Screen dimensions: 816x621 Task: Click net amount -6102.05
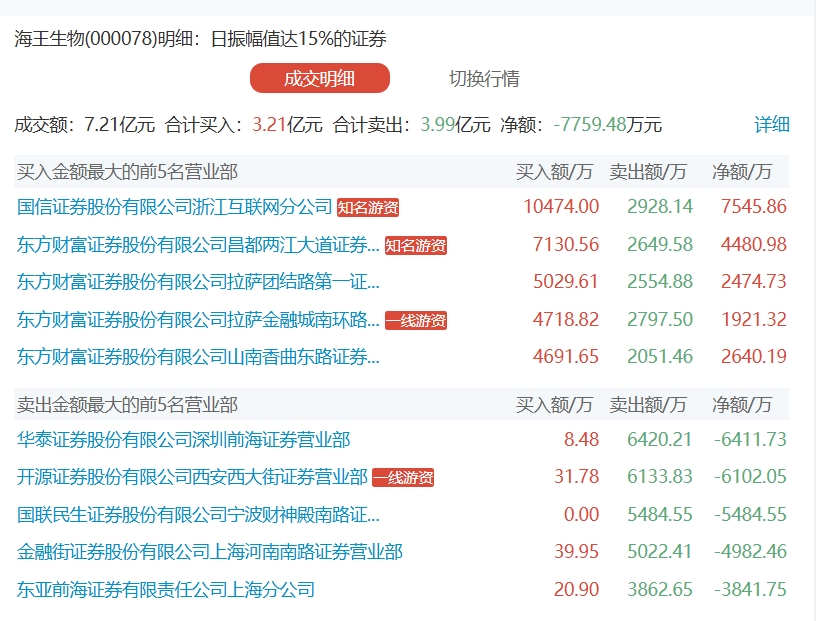pos(750,477)
